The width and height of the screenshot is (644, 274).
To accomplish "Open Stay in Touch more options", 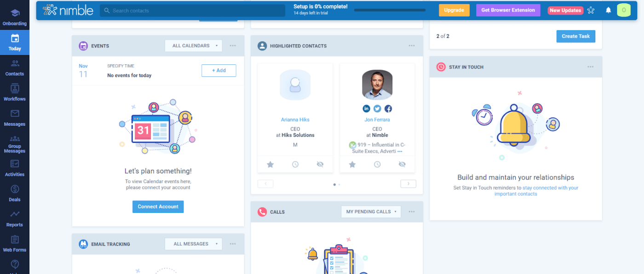I will coord(590,67).
